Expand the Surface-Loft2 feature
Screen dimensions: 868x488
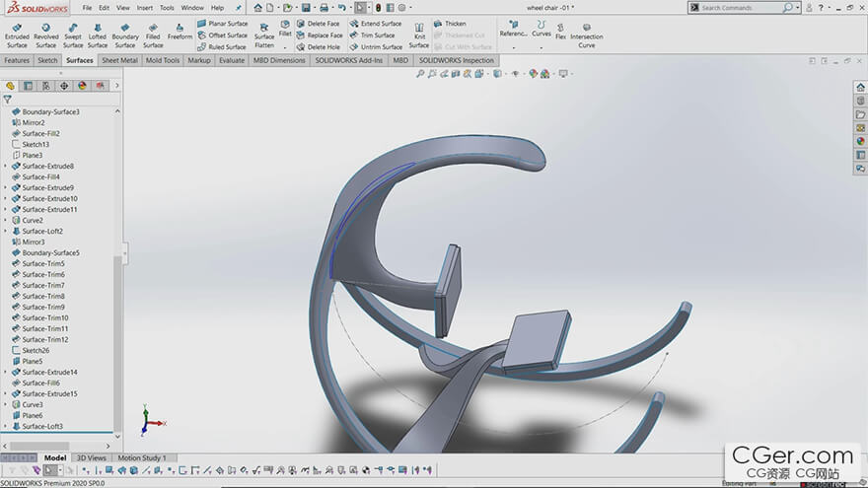coord(6,232)
